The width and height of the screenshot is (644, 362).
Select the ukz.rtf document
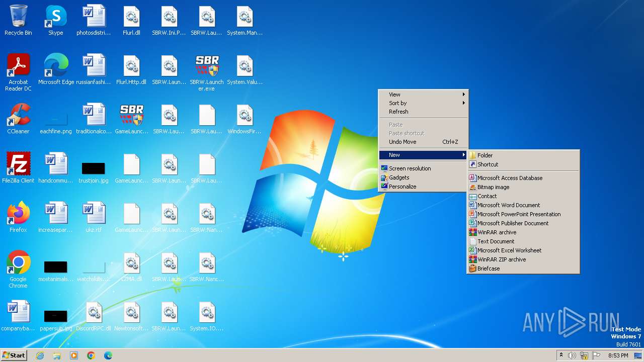point(94,217)
